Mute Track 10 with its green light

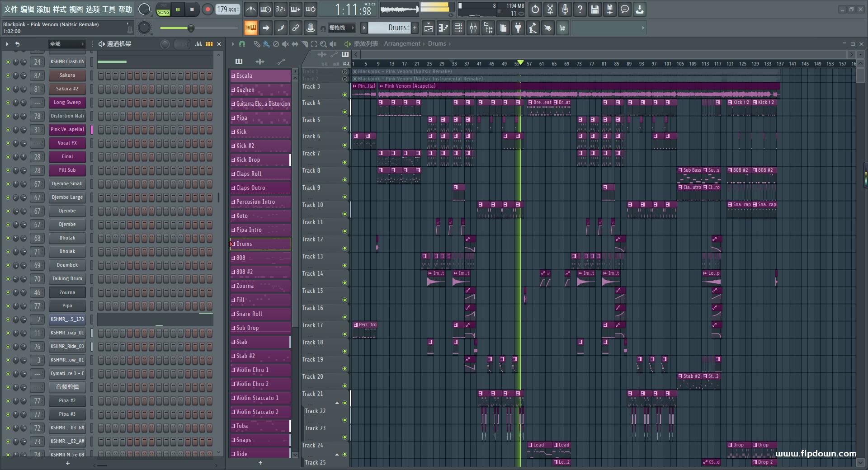[344, 214]
